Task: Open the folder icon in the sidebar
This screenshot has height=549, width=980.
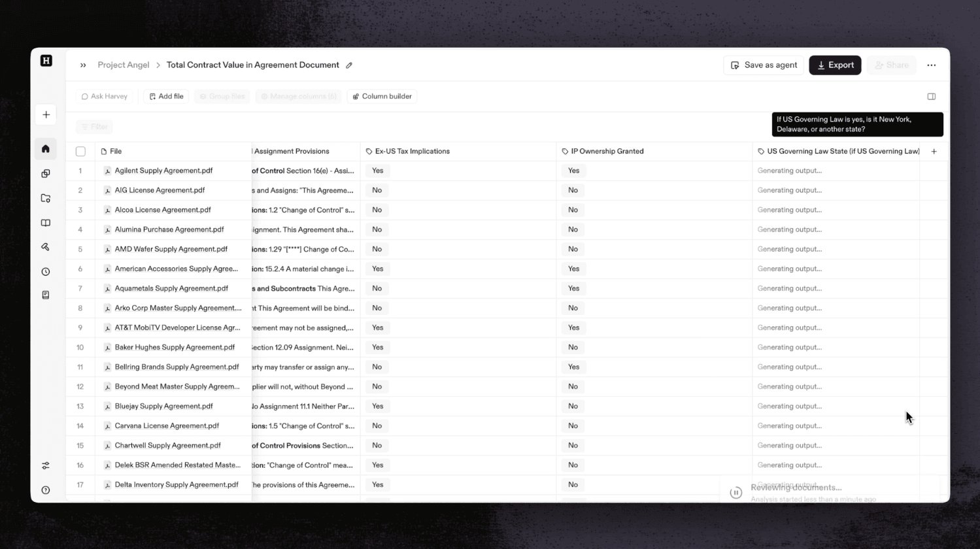Action: (46, 198)
